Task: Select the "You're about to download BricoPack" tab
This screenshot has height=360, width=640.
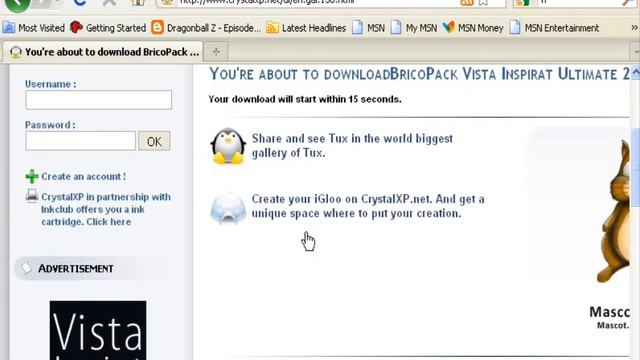Action: [x=103, y=52]
